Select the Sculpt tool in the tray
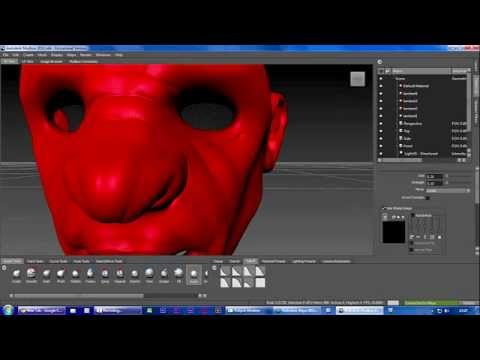The width and height of the screenshot is (480, 360). pos(16,275)
